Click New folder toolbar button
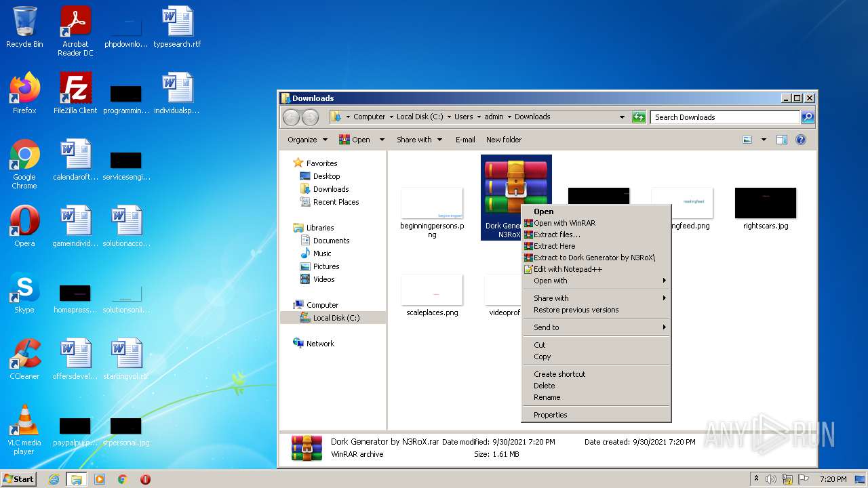 (x=504, y=140)
